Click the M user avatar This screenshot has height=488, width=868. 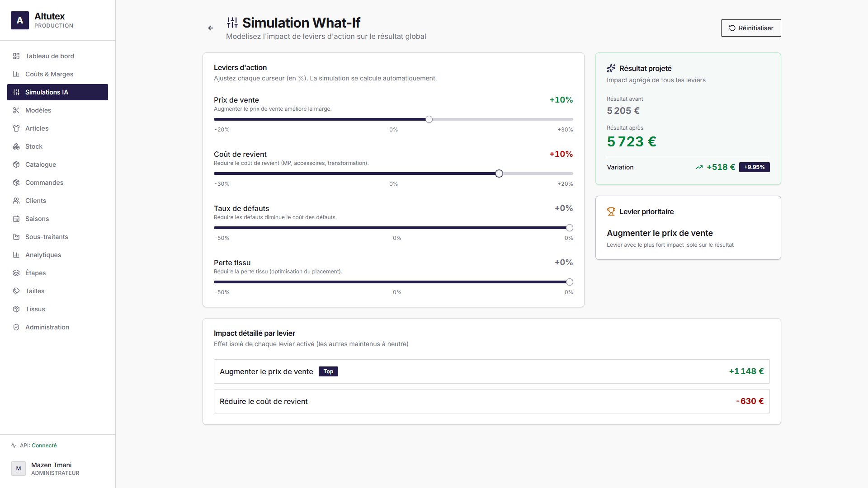[19, 469]
